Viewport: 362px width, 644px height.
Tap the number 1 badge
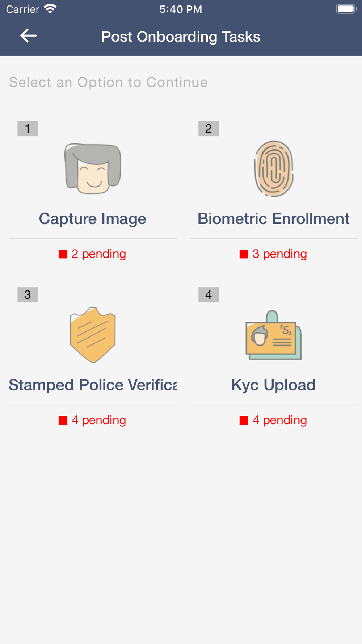tap(28, 129)
